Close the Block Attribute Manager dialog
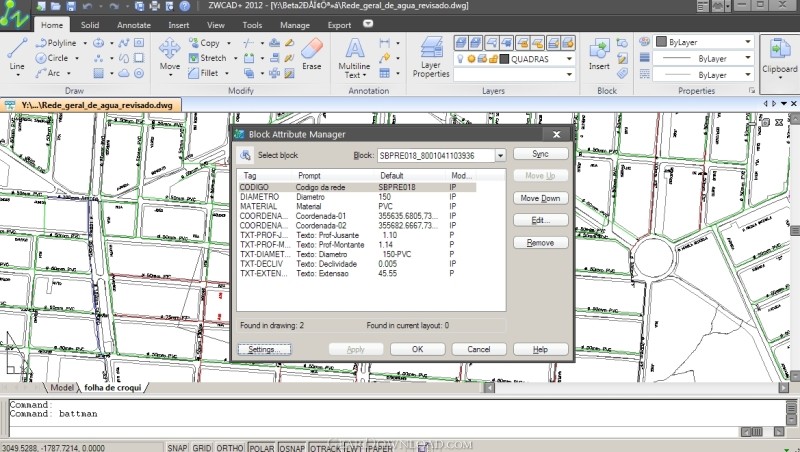This screenshot has height=452, width=800. pyautogui.click(x=557, y=134)
